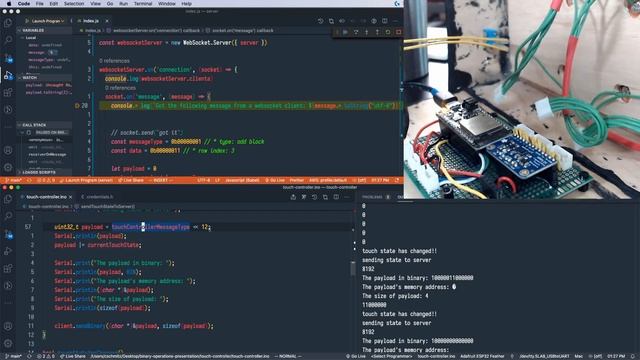Click the '0 references' code lens above websocketServer.on
Image resolution: width=640 pixels, height=360 pixels.
click(114, 61)
